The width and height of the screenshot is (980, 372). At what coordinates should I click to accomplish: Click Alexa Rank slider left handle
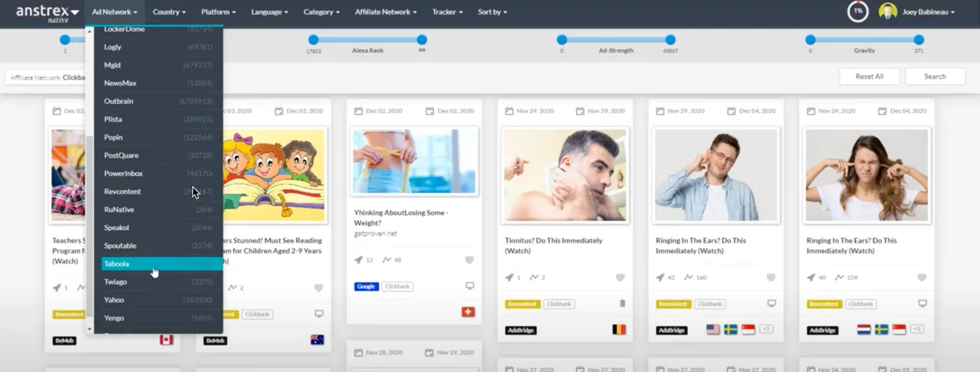pyautogui.click(x=313, y=40)
